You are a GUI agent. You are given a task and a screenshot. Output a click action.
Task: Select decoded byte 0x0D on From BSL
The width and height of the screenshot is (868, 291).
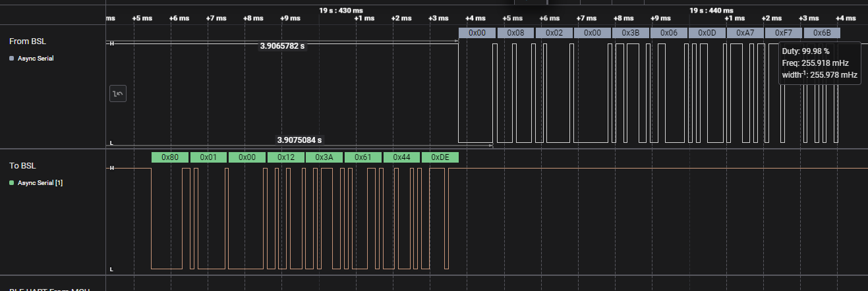click(x=707, y=33)
